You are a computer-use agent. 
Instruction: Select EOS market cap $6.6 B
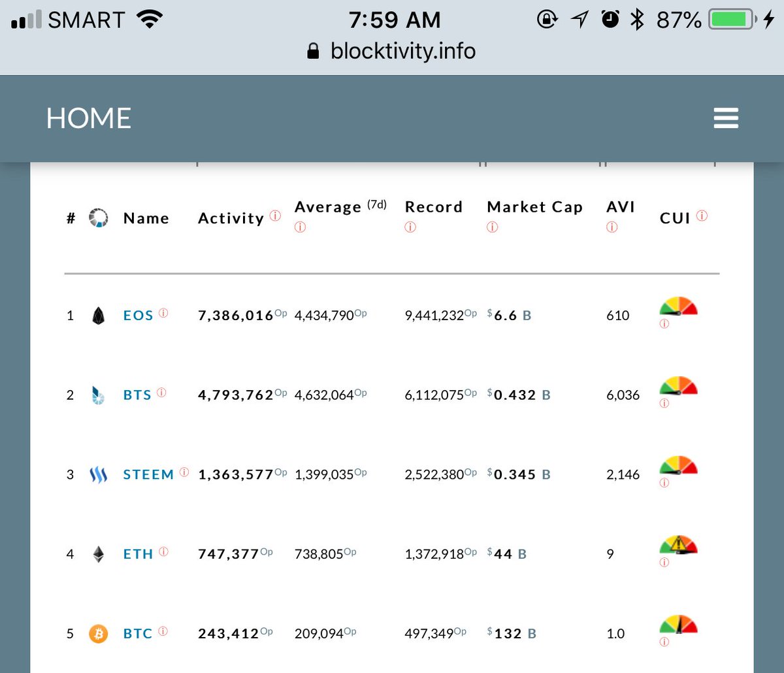coord(510,316)
